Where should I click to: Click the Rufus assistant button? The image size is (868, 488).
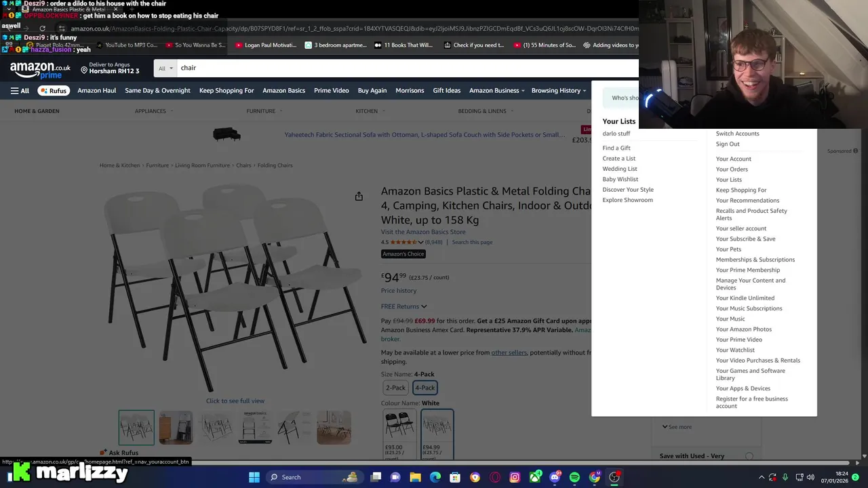click(x=54, y=91)
